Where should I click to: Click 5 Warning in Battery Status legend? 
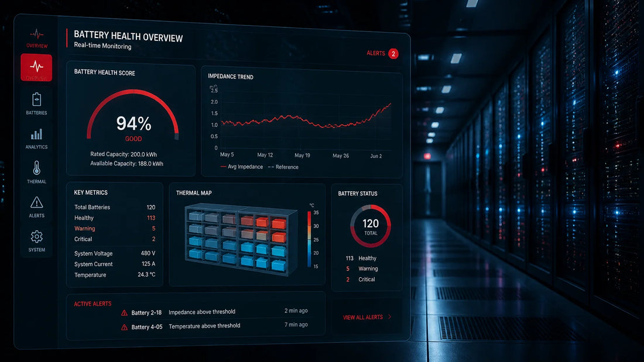[x=362, y=269]
